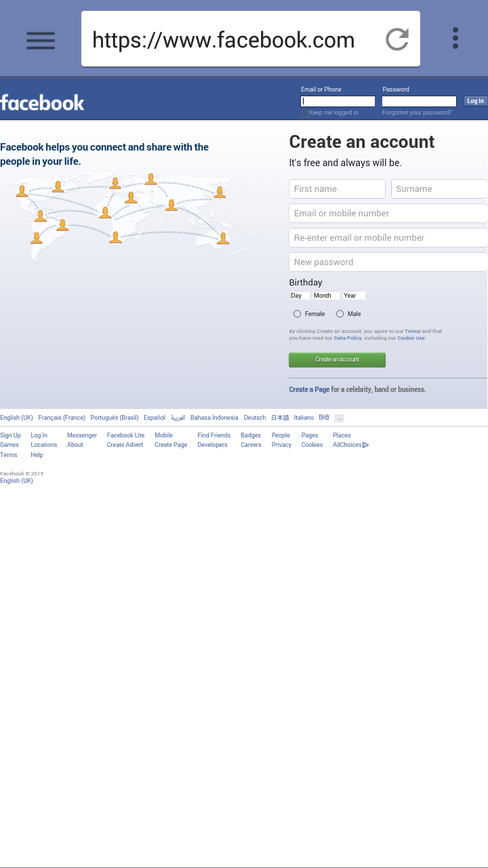Screen dimensions: 488x868
Task: Switch language to Bahasa Indonesia
Action: point(214,418)
